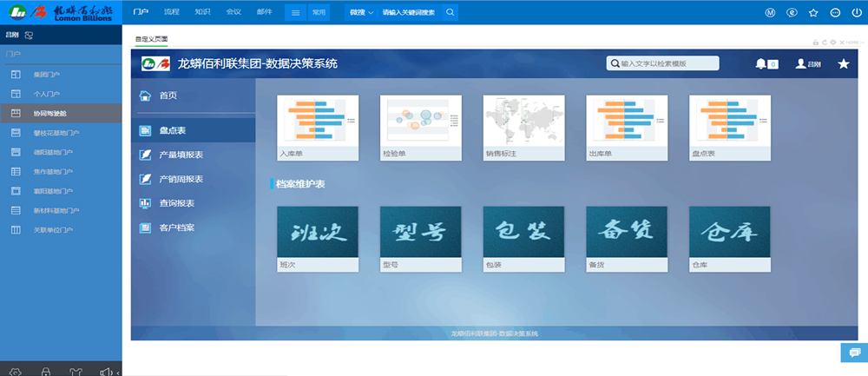This screenshot has height=376, width=868.
Task: Click the power logout icon
Action: coord(856,12)
